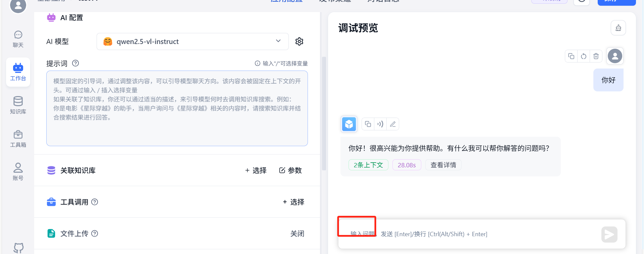The width and height of the screenshot is (644, 254).
Task: Open 参数 settings for knowledge base
Action: pyautogui.click(x=290, y=170)
